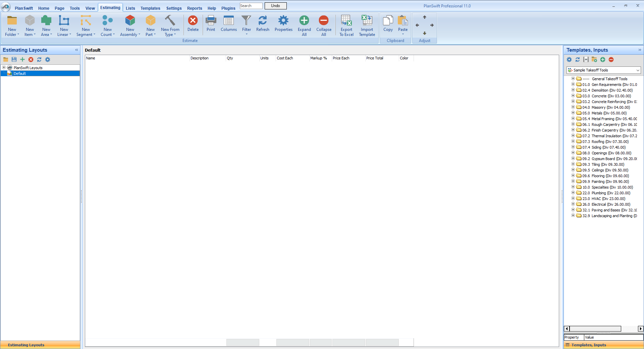The width and height of the screenshot is (644, 349).
Task: Expand the 22.0 Plumbing folder
Action: 573,193
